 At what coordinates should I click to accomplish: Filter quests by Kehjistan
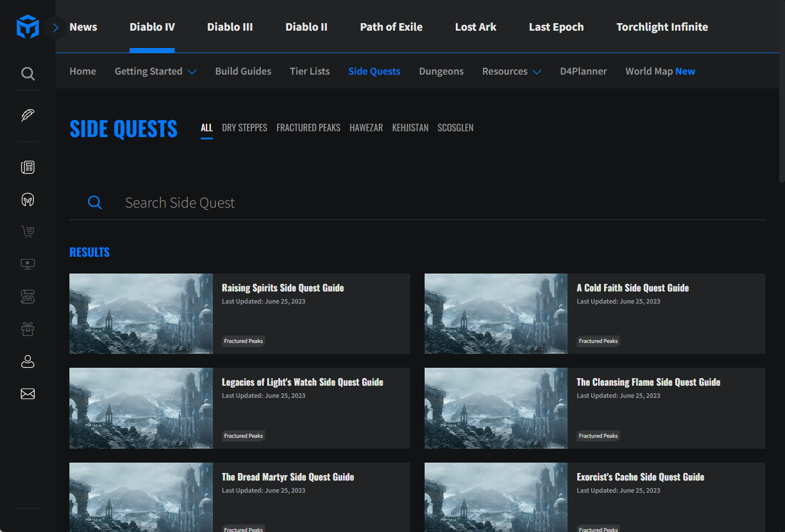(410, 128)
